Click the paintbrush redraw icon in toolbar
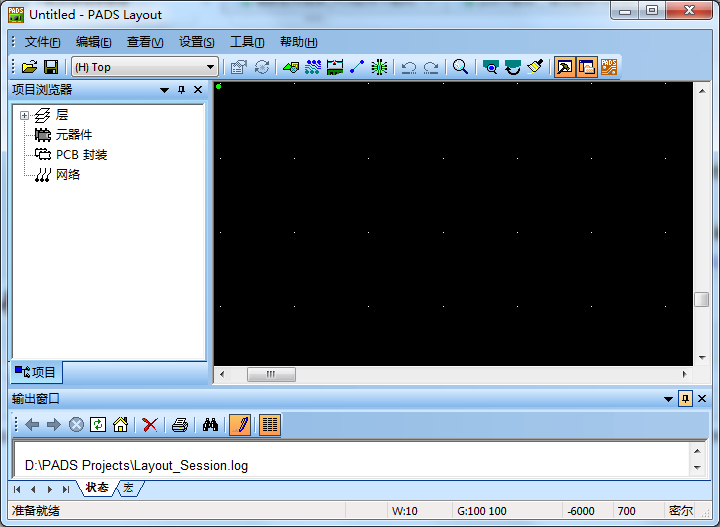720x527 pixels. tap(536, 67)
